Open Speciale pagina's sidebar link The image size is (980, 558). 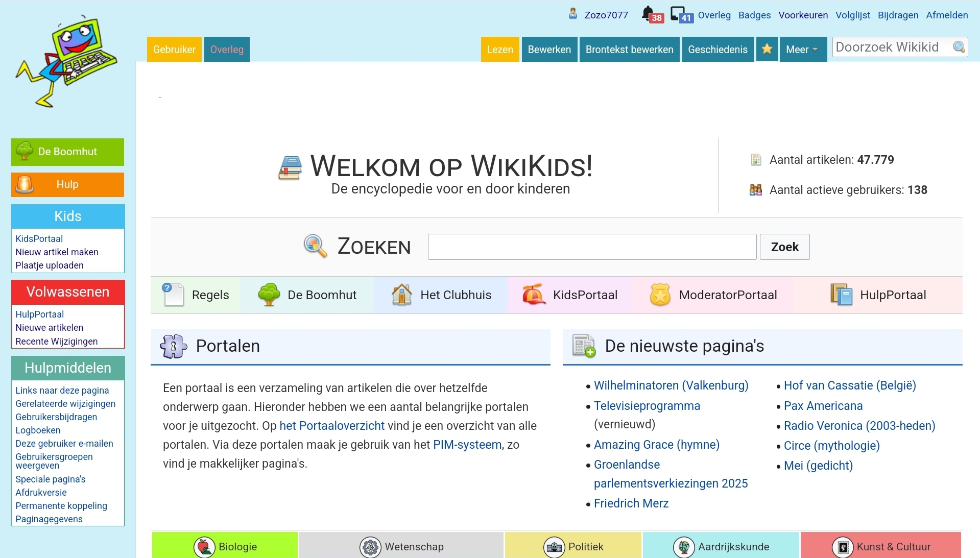50,479
